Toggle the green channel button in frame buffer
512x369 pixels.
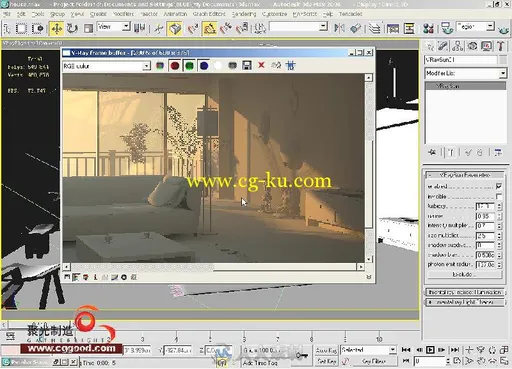[x=189, y=65]
